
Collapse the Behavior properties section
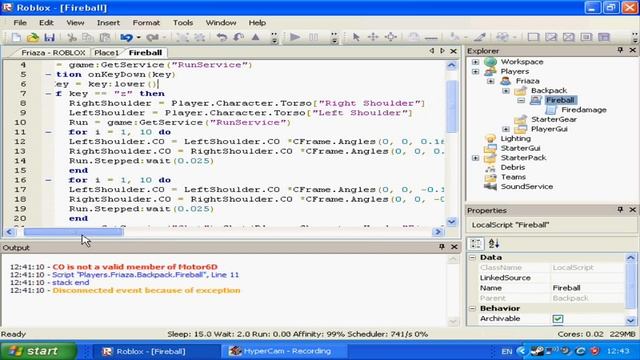(473, 309)
